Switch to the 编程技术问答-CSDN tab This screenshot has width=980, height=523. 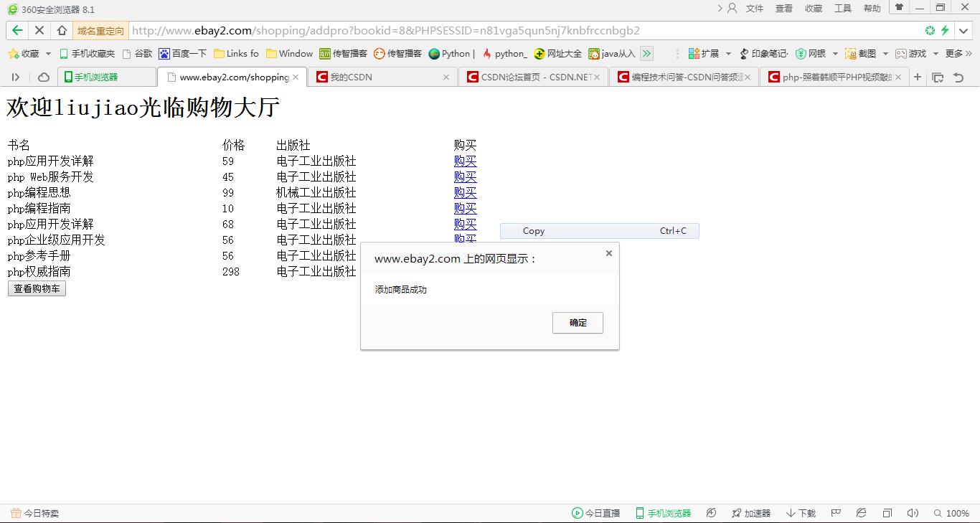[x=684, y=77]
